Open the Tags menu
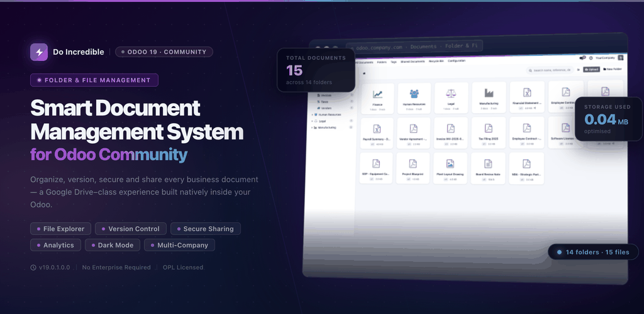This screenshot has height=314, width=644. click(x=394, y=62)
